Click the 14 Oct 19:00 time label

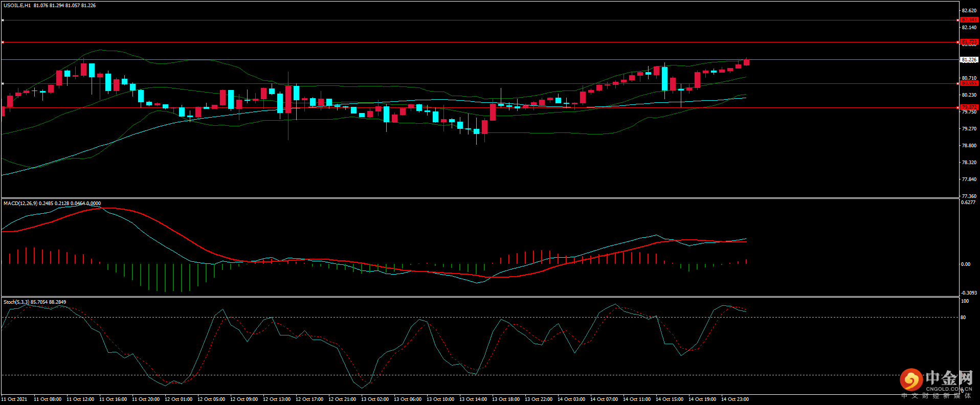click(x=702, y=399)
